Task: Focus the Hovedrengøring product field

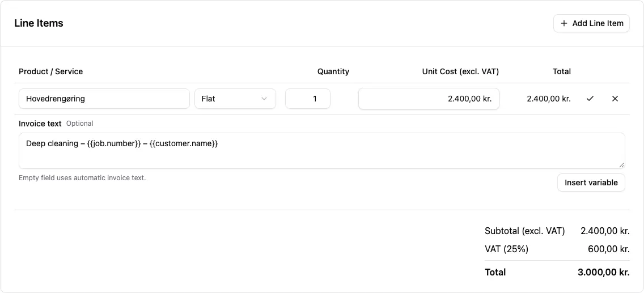Action: pos(104,99)
